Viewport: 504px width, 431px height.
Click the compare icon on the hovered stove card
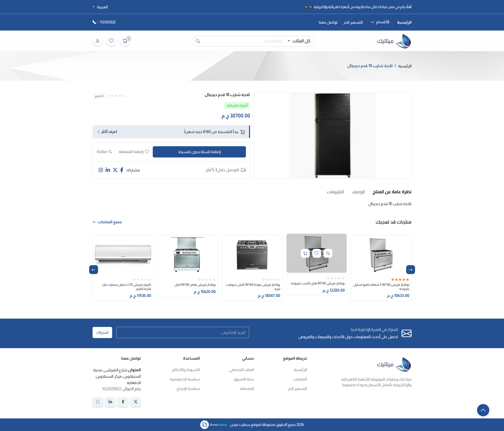coord(328,253)
